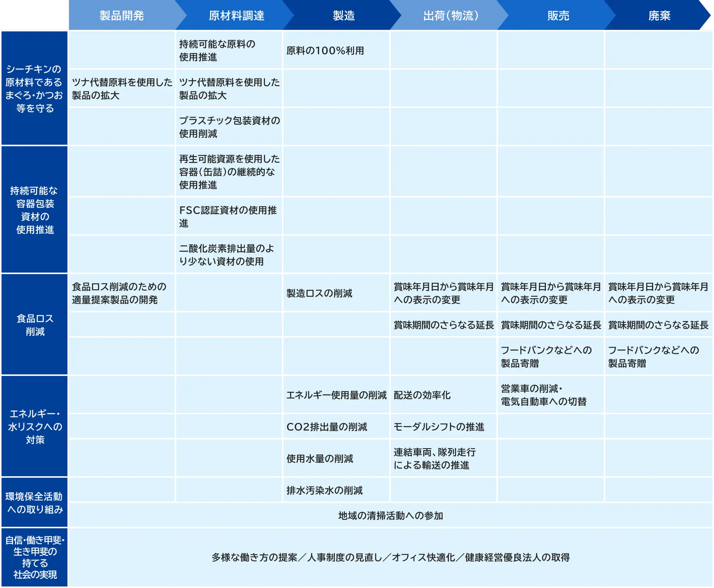The height and width of the screenshot is (588, 714).
Task: Click cell 製造ロスの削減
Action: tap(336, 293)
